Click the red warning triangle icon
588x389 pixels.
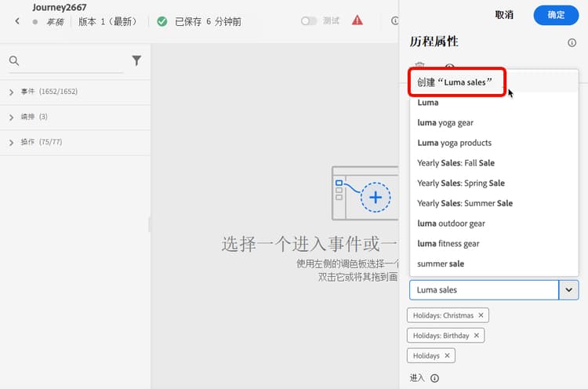pos(357,20)
